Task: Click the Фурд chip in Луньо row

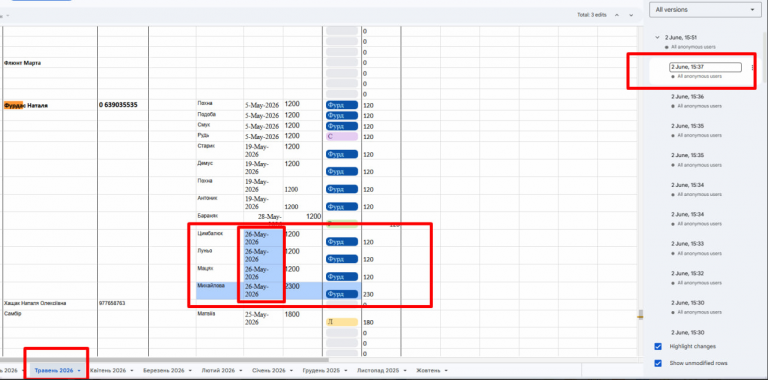Action: (342, 259)
